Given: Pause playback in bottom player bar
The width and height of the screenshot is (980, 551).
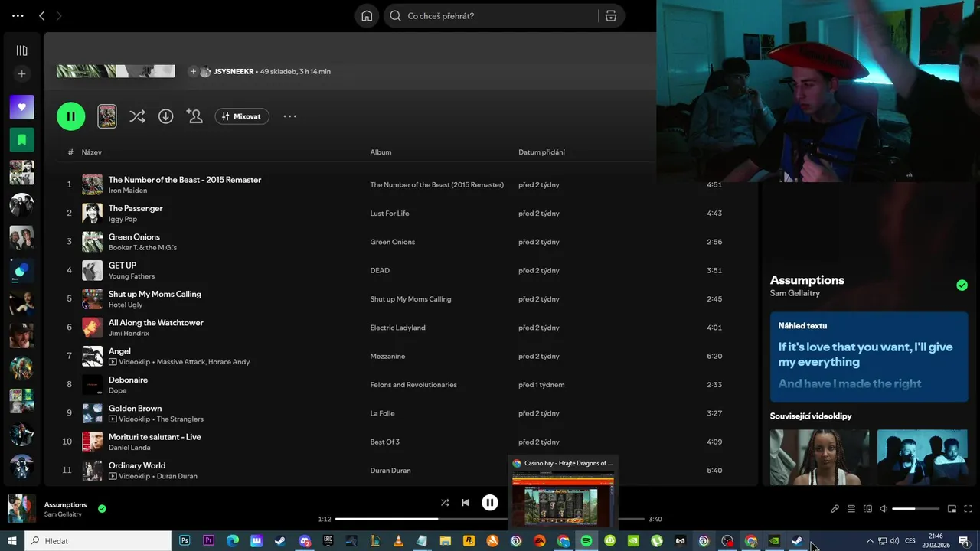Looking at the screenshot, I should pos(490,503).
